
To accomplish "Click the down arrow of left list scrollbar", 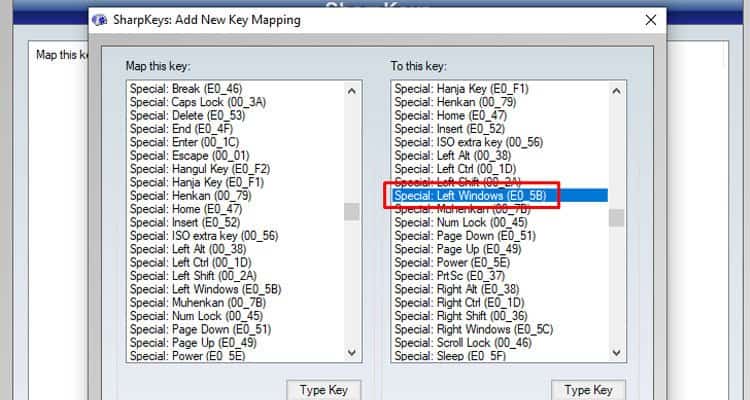I will click(352, 353).
